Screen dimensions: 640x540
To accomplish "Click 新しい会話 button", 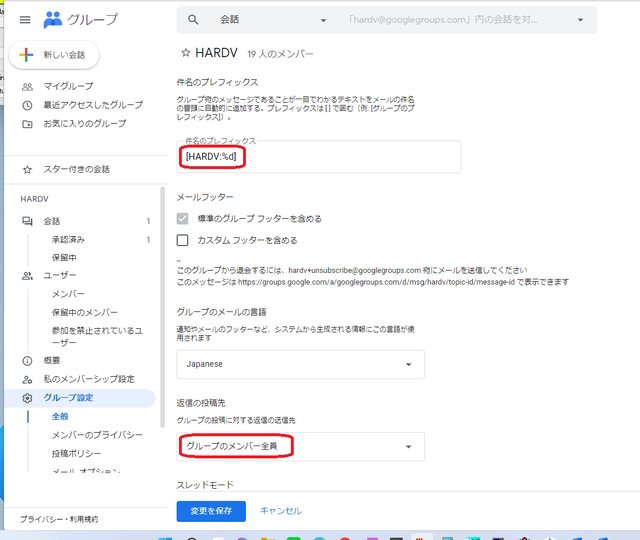I will (x=54, y=55).
